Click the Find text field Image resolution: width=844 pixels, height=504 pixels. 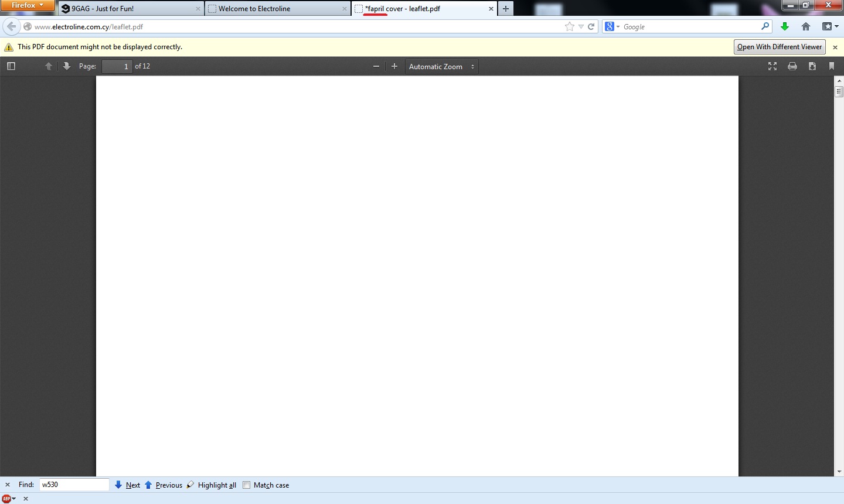click(x=74, y=485)
